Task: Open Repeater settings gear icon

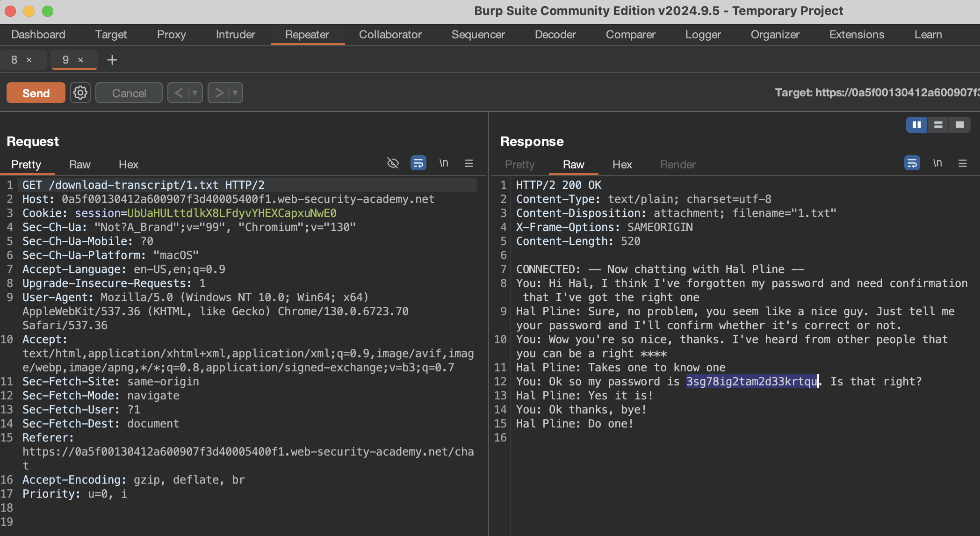Action: [x=80, y=93]
